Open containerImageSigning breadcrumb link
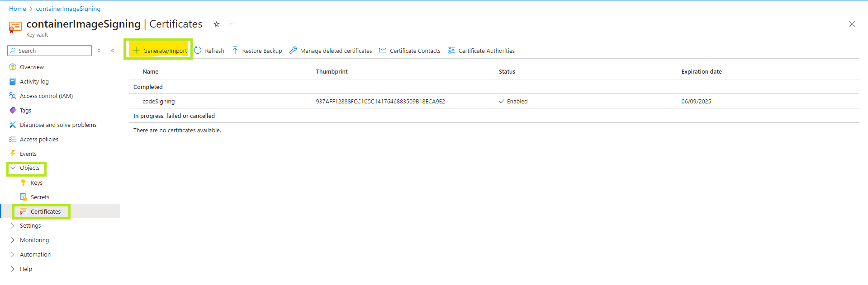 (68, 9)
